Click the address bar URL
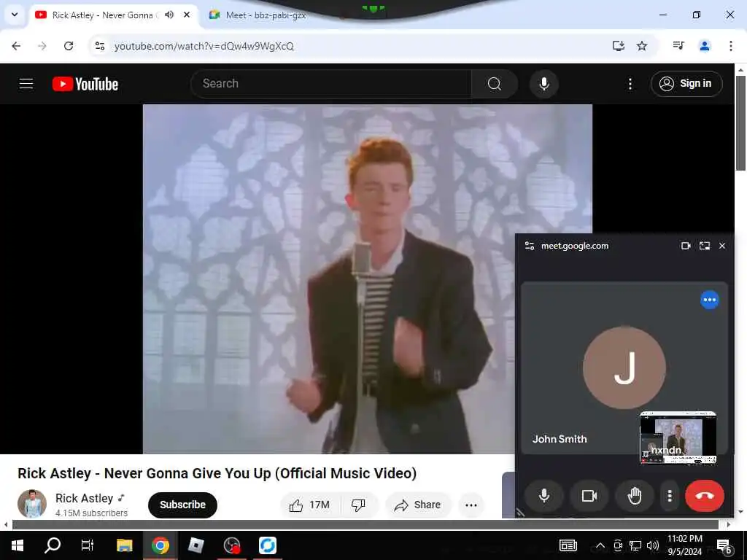747x560 pixels. click(x=204, y=46)
